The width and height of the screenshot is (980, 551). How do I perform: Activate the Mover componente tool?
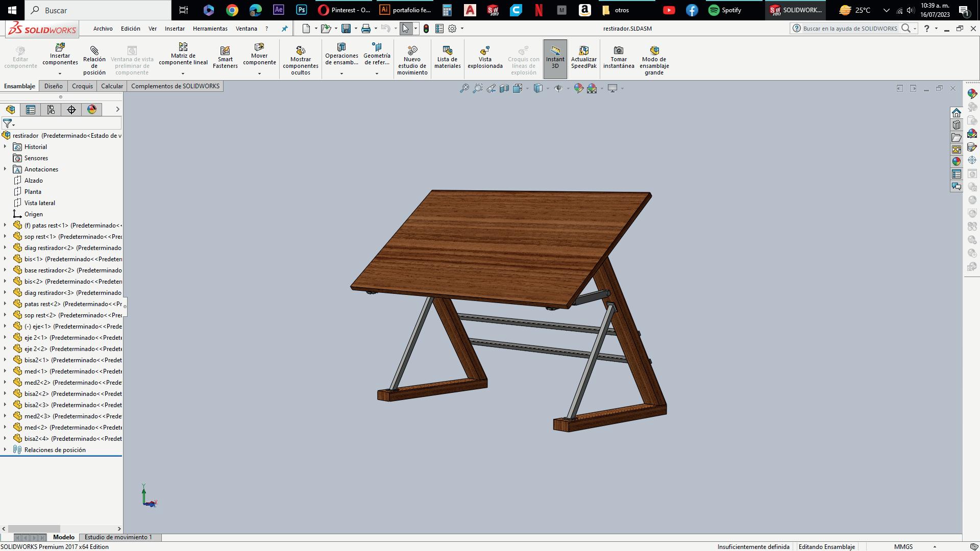click(259, 55)
